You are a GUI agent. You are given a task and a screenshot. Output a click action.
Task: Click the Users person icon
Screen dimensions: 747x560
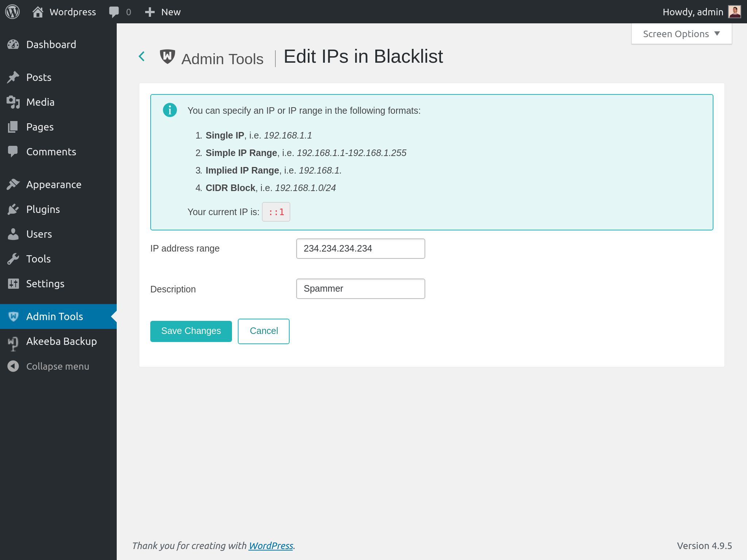pyautogui.click(x=13, y=234)
